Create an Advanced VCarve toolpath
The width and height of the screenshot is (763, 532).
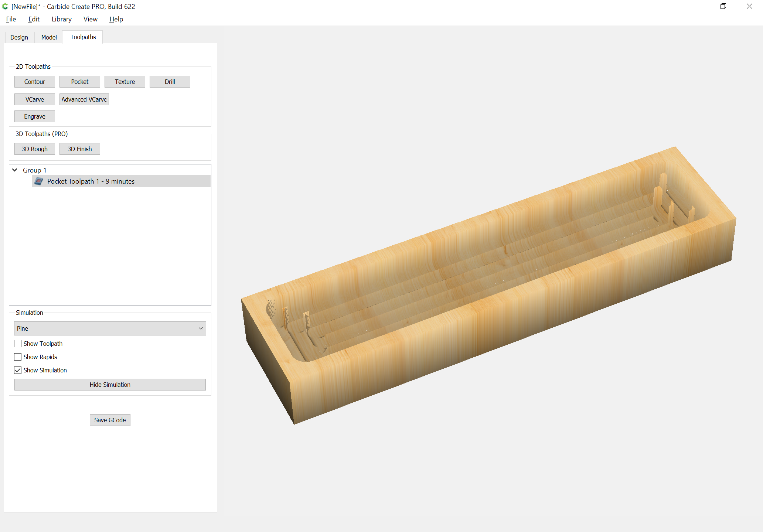click(x=84, y=99)
